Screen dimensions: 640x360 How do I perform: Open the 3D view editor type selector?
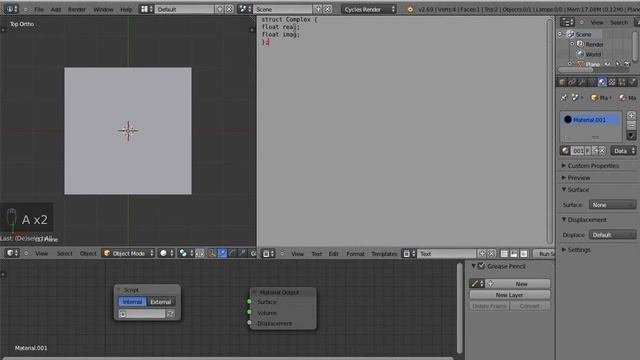12,253
